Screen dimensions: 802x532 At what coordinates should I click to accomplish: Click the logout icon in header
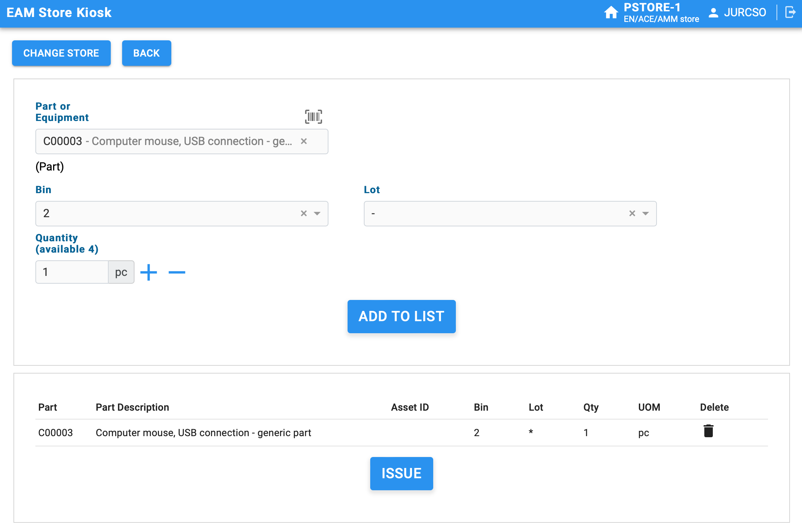(790, 12)
